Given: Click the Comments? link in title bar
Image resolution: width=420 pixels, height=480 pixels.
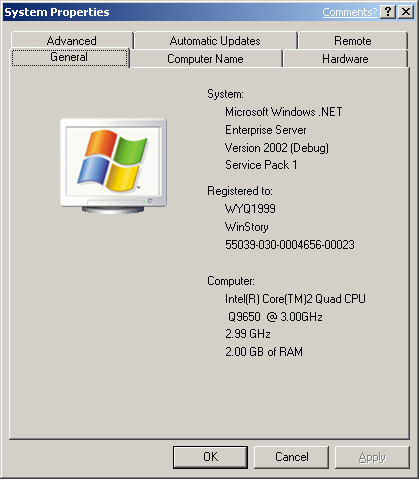Looking at the screenshot, I should [x=349, y=12].
